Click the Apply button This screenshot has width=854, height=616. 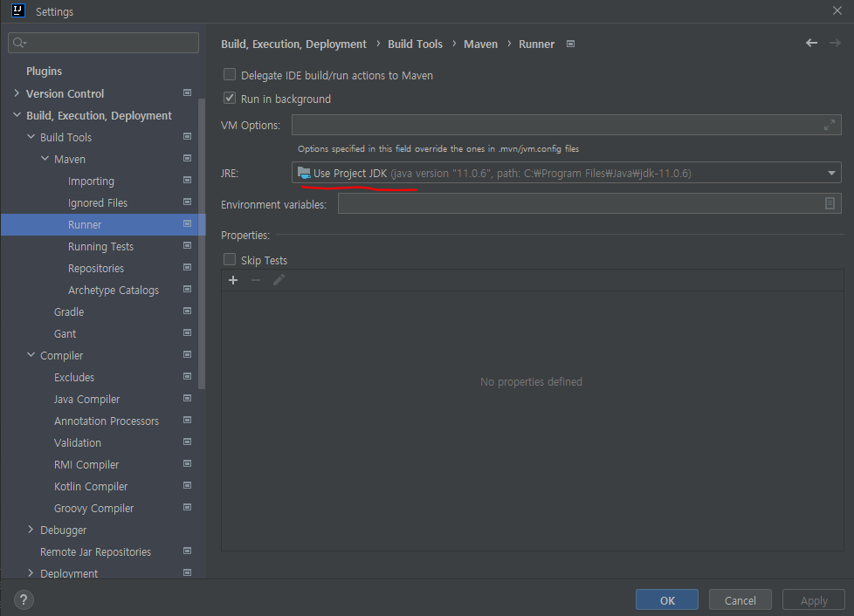pyautogui.click(x=814, y=599)
